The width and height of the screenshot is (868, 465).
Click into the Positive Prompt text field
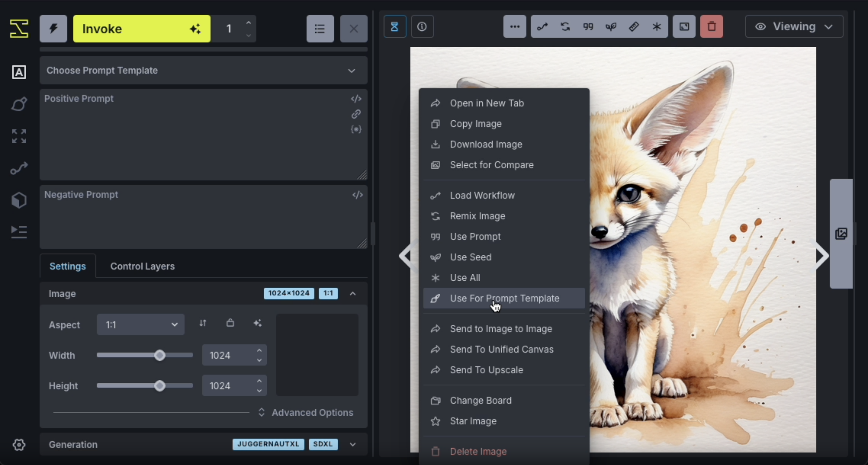tap(195, 138)
